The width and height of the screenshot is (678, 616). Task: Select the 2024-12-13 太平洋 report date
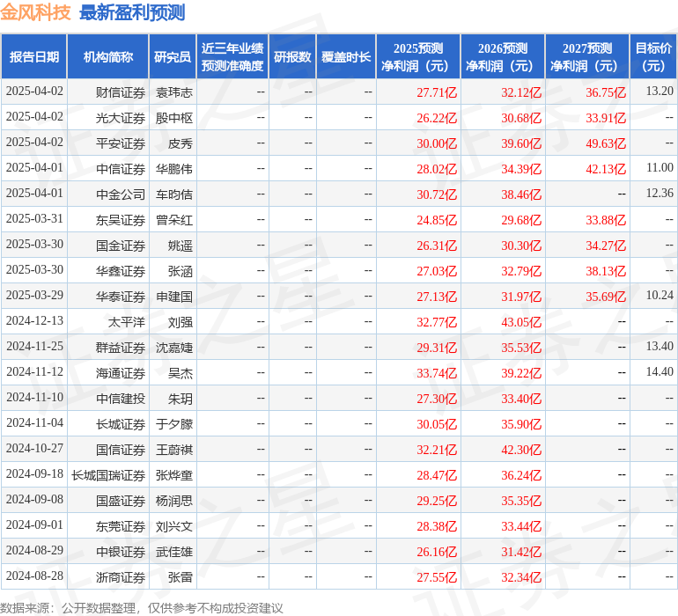click(x=34, y=321)
